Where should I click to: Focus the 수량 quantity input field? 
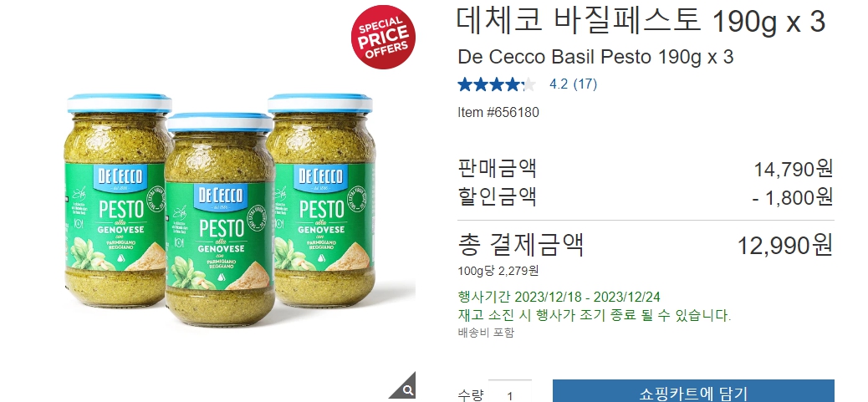coord(510,391)
